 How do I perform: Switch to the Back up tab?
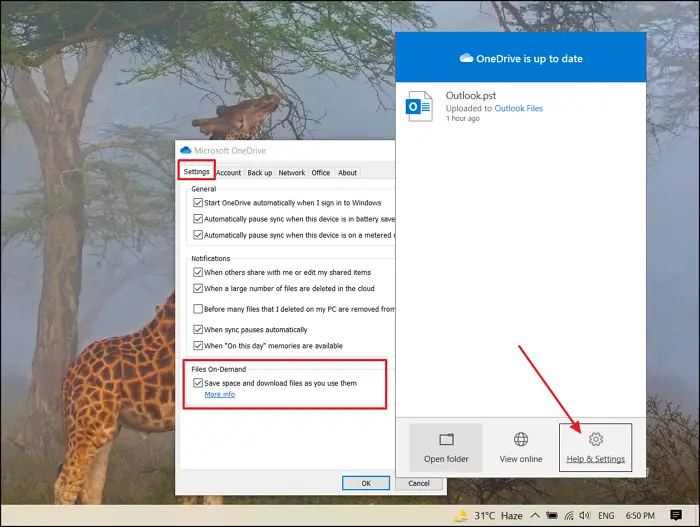[259, 173]
